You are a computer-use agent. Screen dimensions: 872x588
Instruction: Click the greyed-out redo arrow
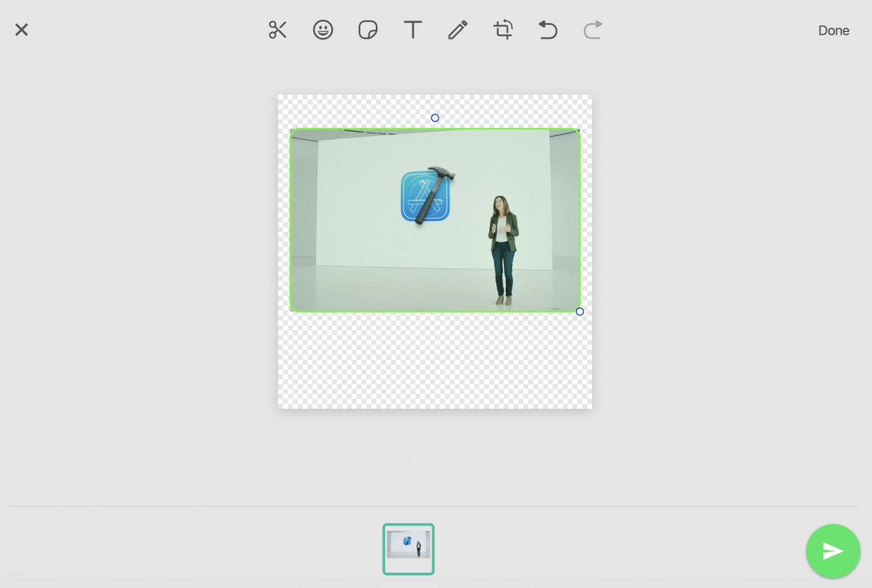[x=593, y=30]
